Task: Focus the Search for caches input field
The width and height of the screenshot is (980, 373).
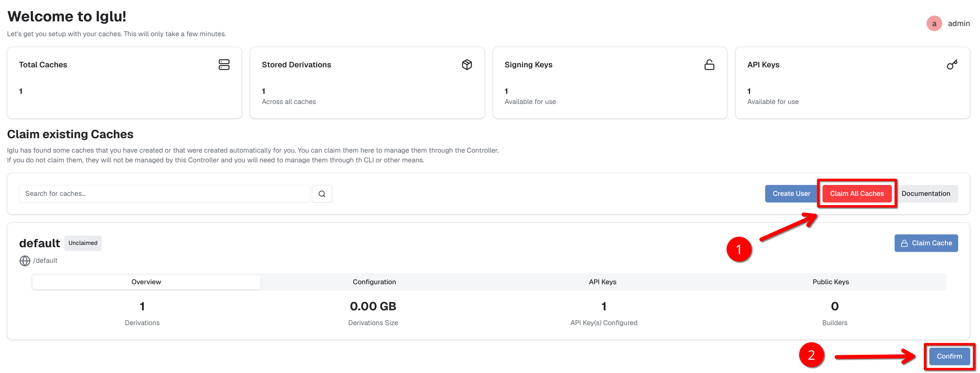Action: (x=164, y=194)
